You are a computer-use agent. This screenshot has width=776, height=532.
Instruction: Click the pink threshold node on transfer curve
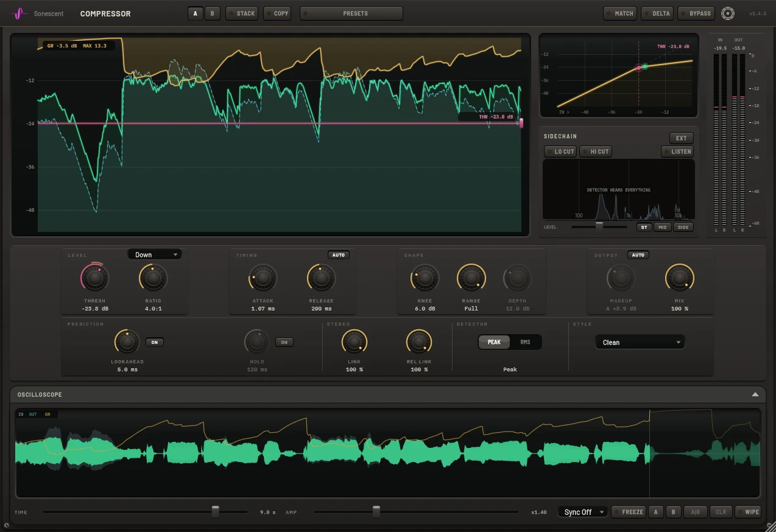[x=638, y=68]
